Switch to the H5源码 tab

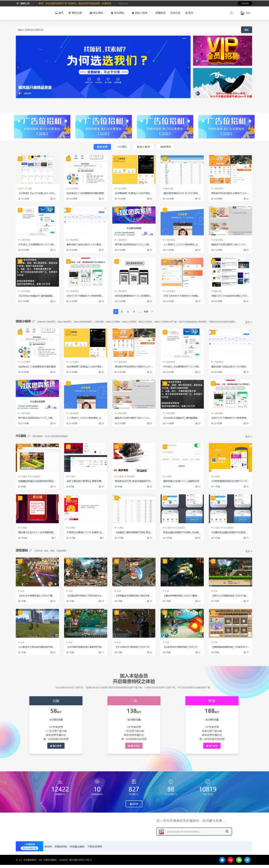tap(122, 147)
